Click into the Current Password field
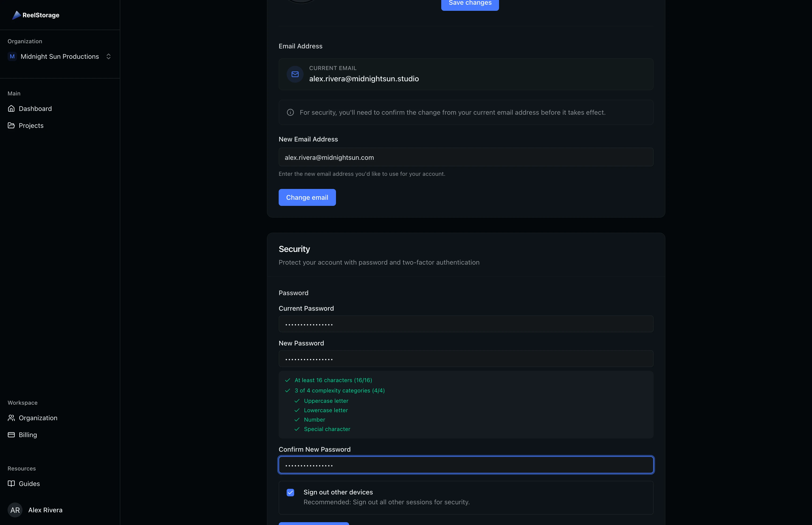Image resolution: width=812 pixels, height=525 pixels. coord(466,324)
